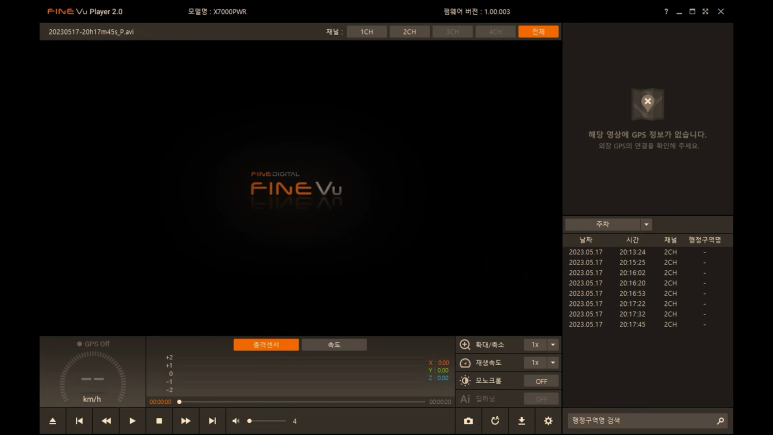
Task: Select the 1CH channel button
Action: pos(367,32)
